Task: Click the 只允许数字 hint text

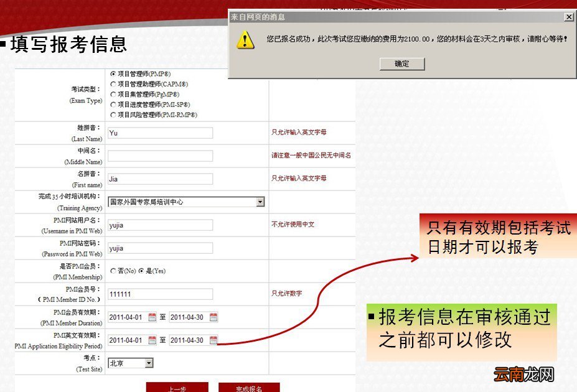Action: 287,294
